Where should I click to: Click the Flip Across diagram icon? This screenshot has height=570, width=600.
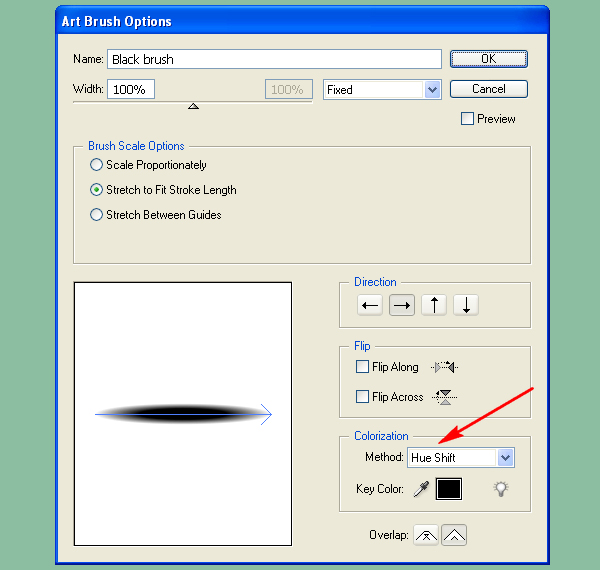445,397
